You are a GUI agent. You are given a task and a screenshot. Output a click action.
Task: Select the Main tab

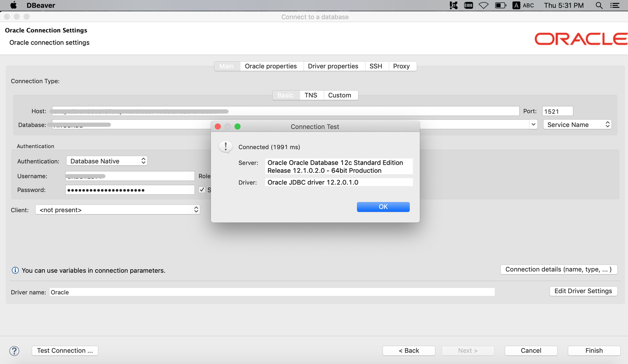pyautogui.click(x=226, y=66)
